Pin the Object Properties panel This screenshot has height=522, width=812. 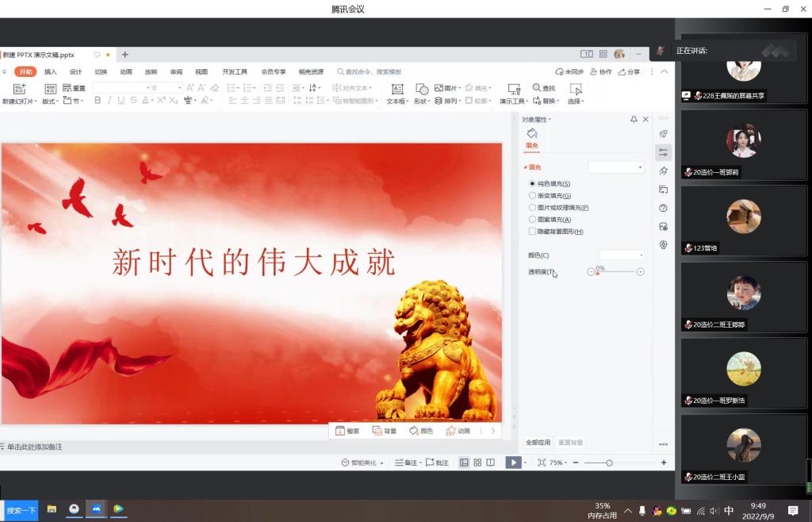point(634,119)
